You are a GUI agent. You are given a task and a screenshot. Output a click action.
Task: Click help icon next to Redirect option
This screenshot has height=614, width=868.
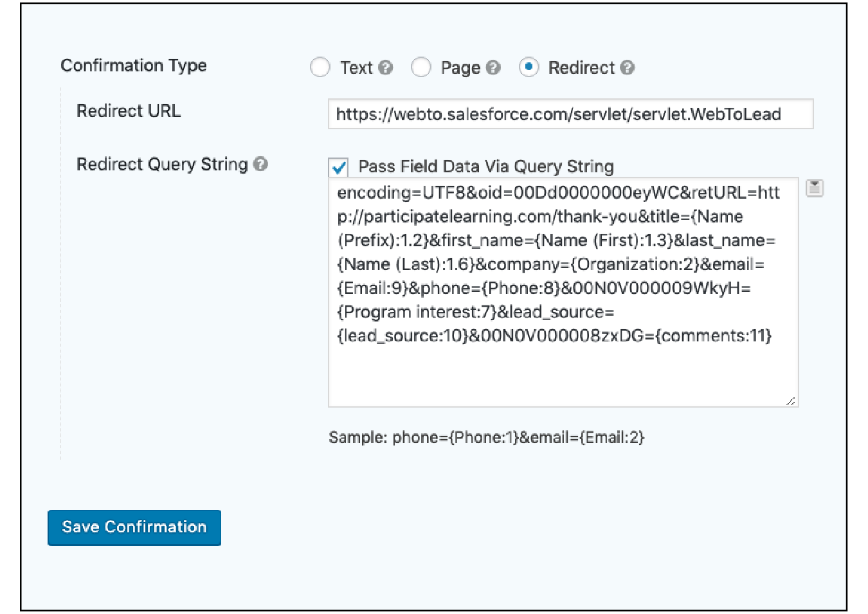(x=628, y=68)
